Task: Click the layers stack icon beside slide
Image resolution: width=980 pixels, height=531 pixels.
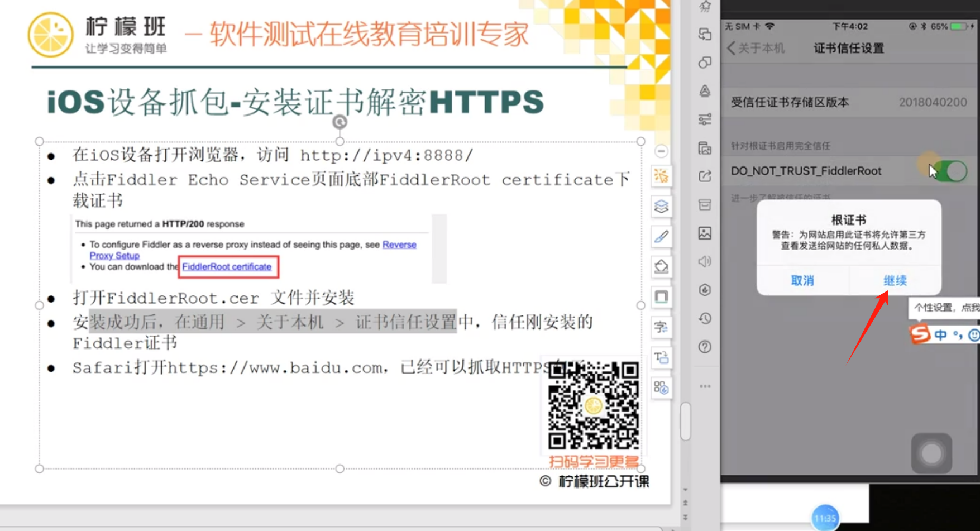Action: (x=661, y=207)
